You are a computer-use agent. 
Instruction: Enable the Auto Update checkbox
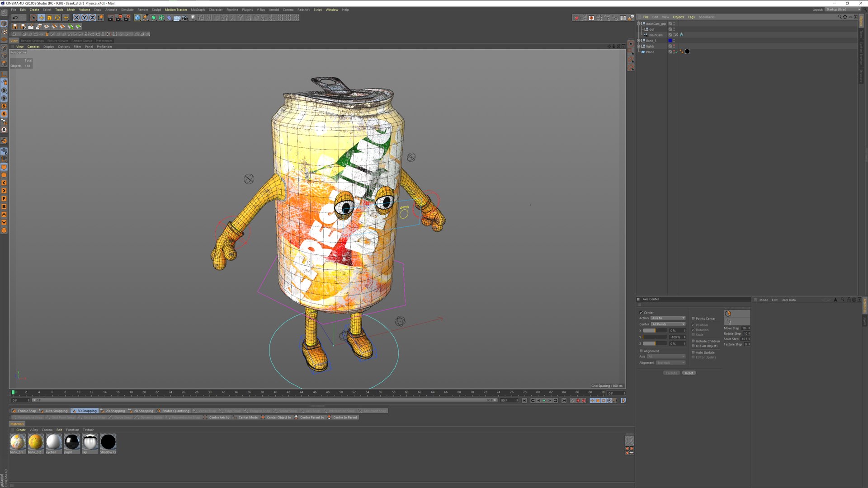click(693, 352)
